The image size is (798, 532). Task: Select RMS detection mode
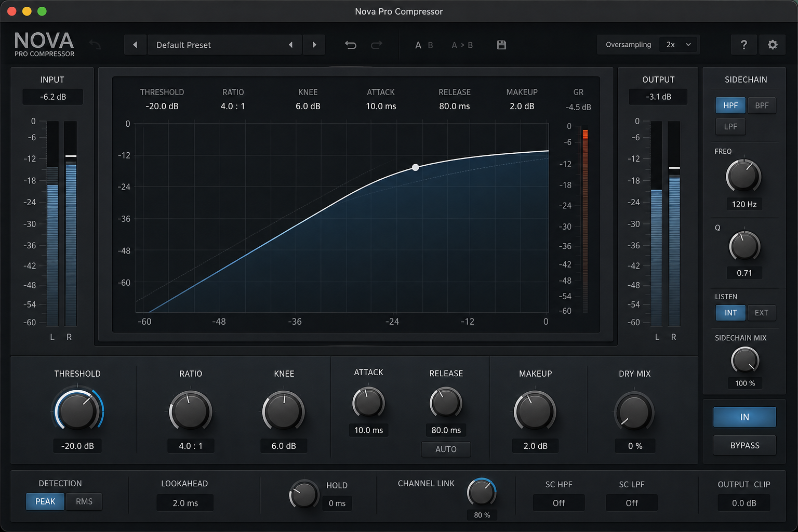pyautogui.click(x=84, y=501)
